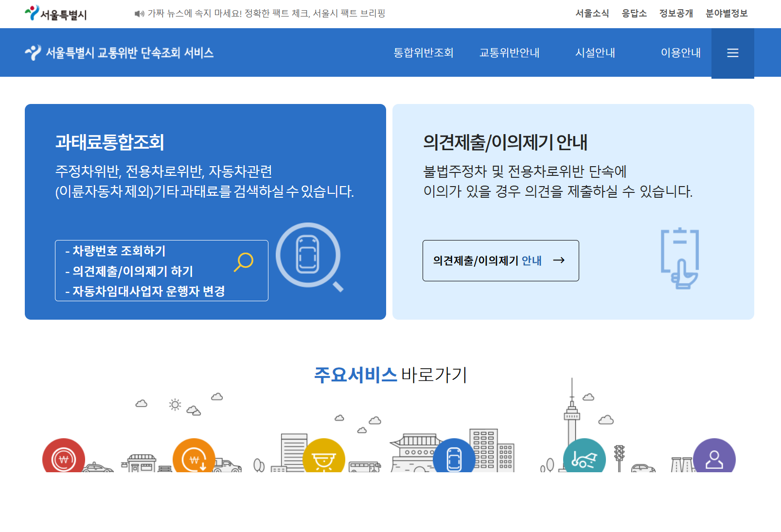Click the Seoul city logo at top
This screenshot has width=781, height=532.
pyautogui.click(x=55, y=14)
